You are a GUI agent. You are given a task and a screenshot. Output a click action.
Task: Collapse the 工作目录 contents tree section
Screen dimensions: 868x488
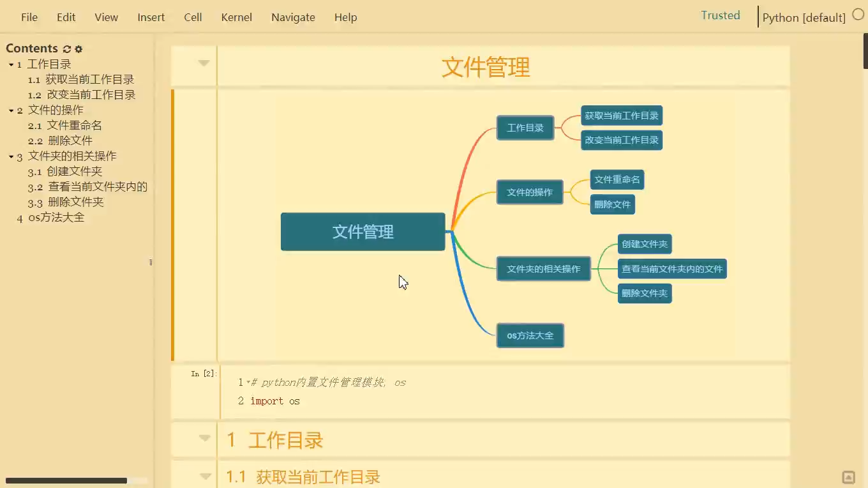click(11, 65)
